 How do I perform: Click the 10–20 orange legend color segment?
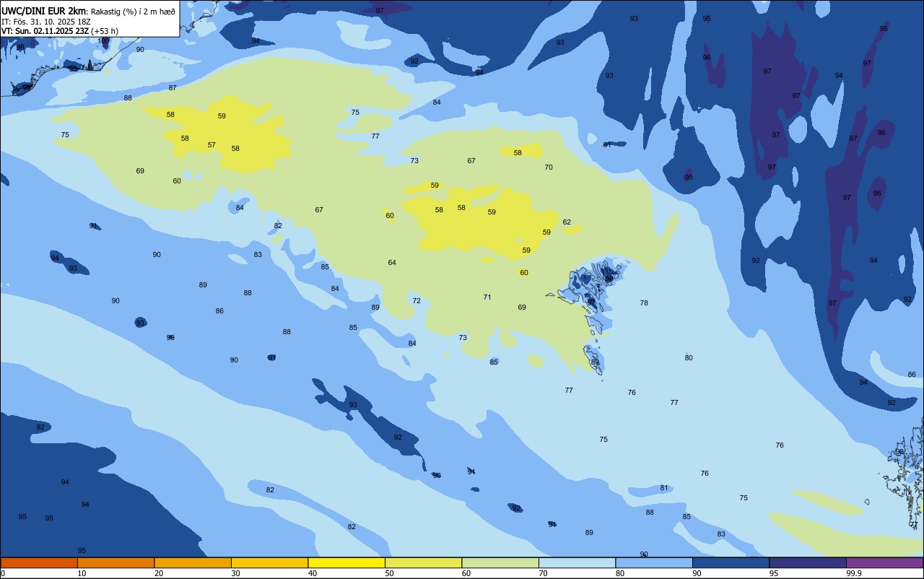115,562
